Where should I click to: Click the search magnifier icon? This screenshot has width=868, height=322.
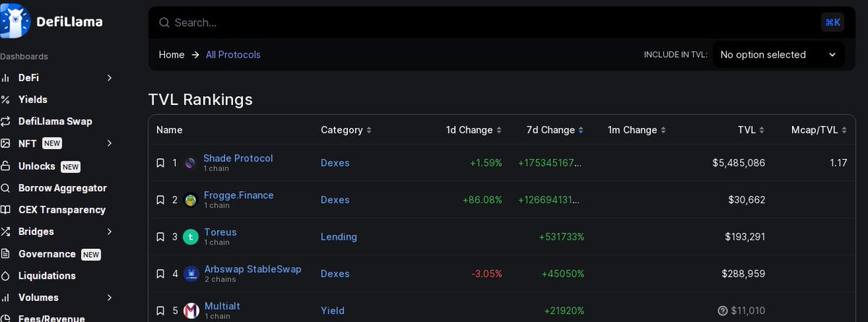164,22
